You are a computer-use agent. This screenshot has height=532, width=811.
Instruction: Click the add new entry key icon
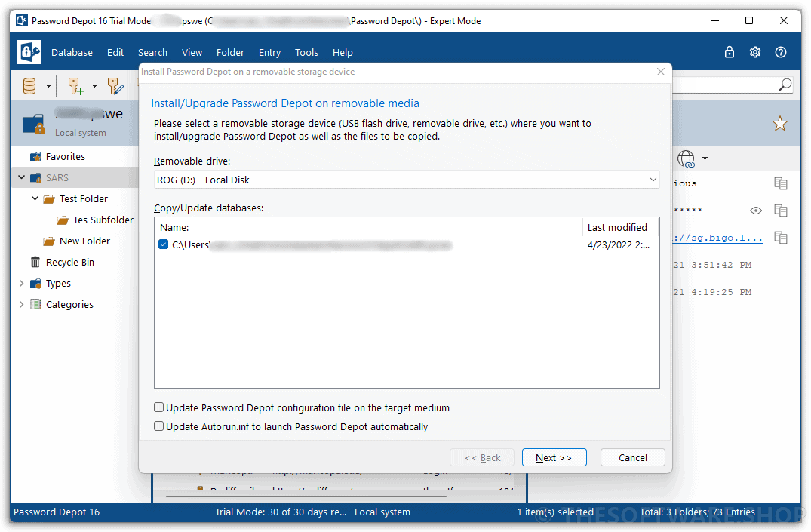(76, 86)
